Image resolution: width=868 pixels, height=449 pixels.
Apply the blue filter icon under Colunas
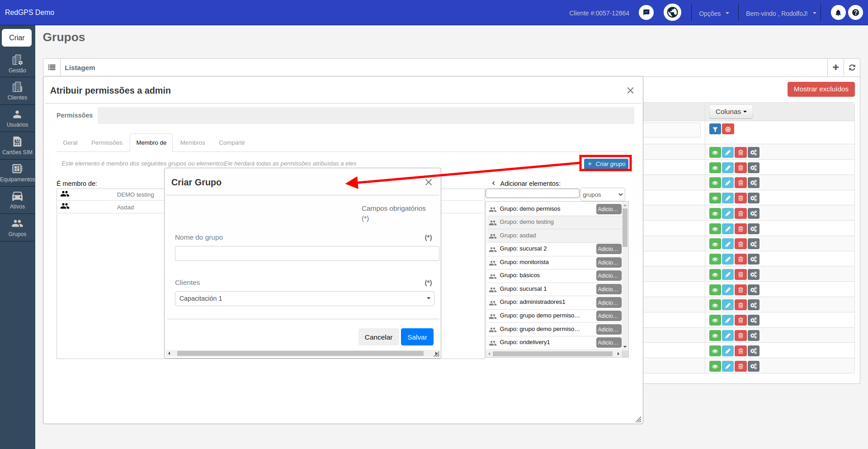[715, 129]
